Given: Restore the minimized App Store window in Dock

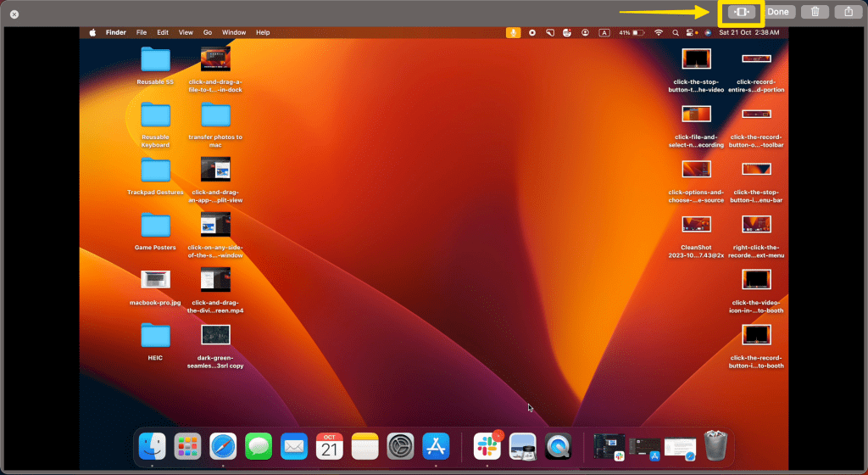Looking at the screenshot, I should point(645,449).
